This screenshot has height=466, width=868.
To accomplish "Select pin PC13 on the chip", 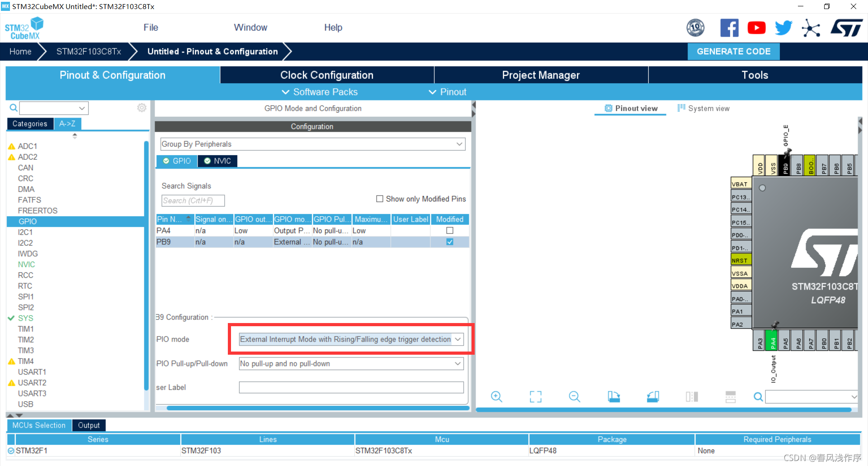I will pyautogui.click(x=741, y=197).
